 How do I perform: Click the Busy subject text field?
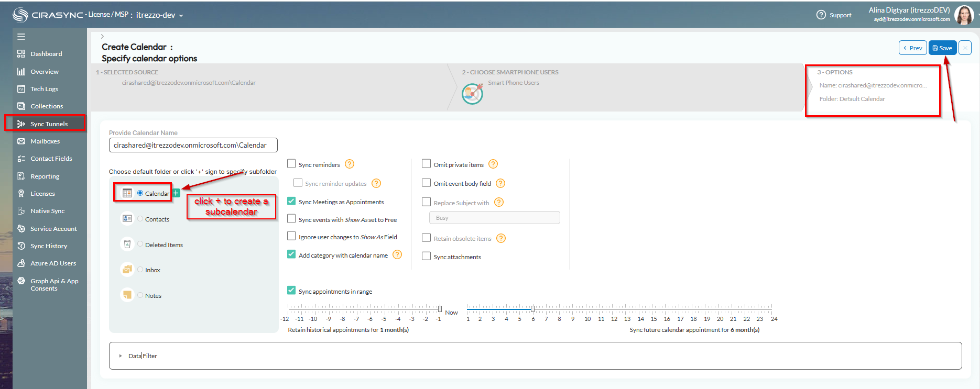point(495,218)
